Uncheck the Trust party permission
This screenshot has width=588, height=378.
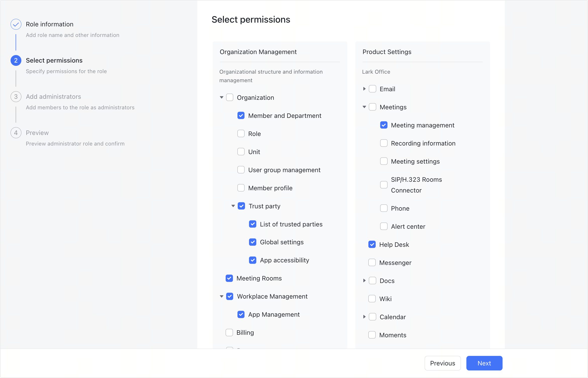(x=241, y=206)
